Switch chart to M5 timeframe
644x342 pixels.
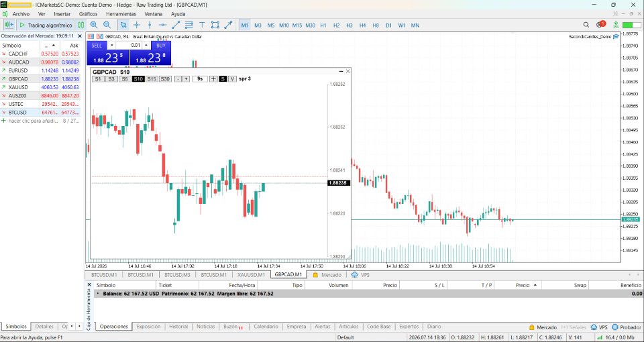point(270,25)
